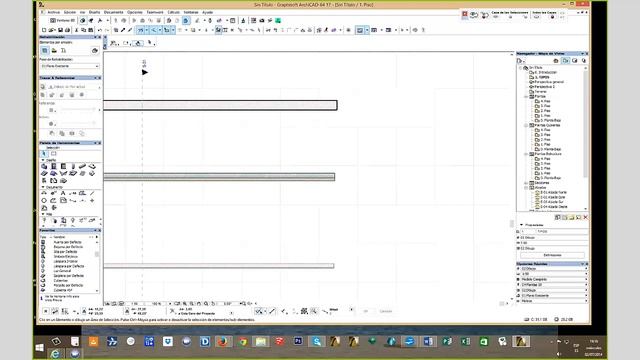Viewport: 640px width, 360px height.
Task: Select the Marquee tool
Action: click(x=53, y=154)
